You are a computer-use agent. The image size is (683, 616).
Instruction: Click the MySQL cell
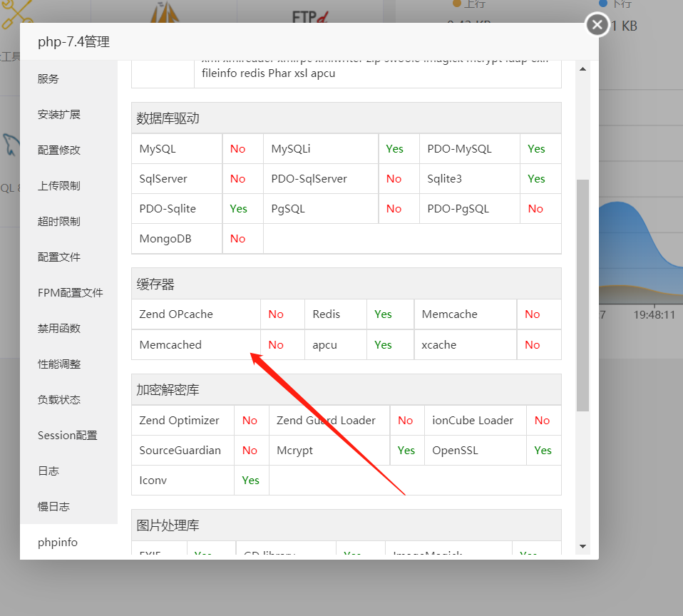tap(177, 149)
